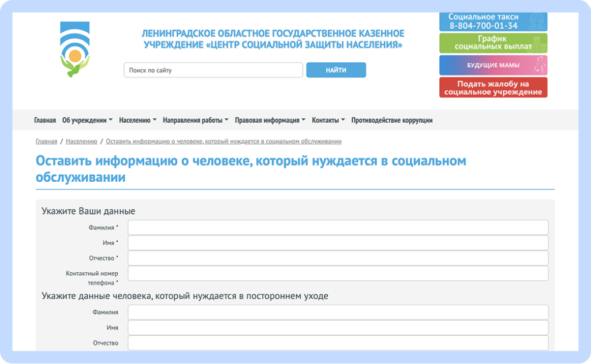Follow the breadcrumb link Оставить информацию о человеке
This screenshot has height=364, width=591.
coord(223,141)
